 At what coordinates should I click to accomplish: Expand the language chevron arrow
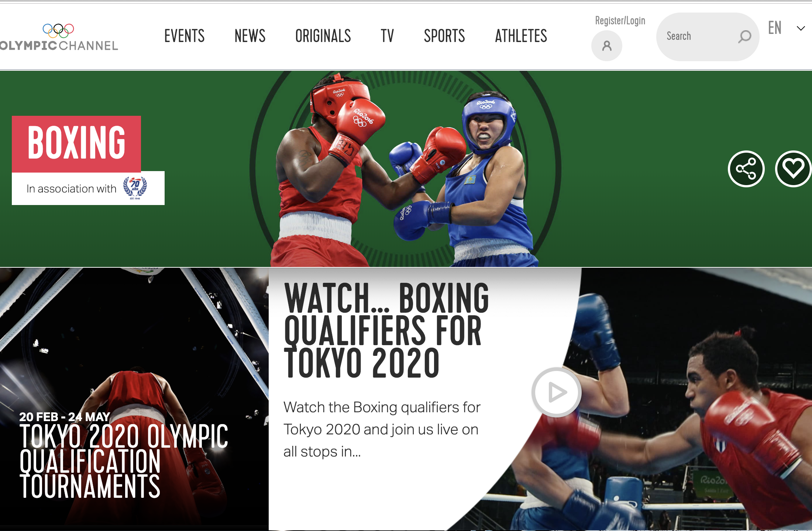pos(801,28)
